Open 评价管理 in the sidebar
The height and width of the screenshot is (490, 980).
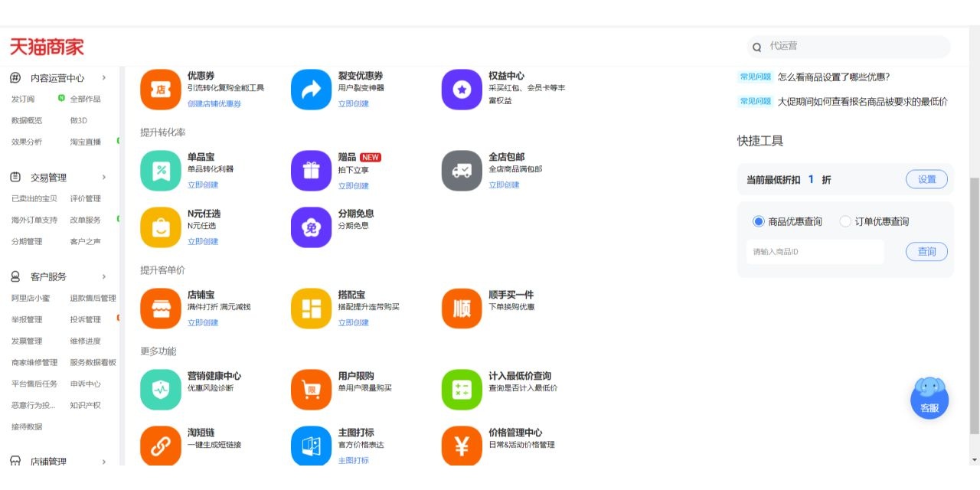[x=85, y=198]
